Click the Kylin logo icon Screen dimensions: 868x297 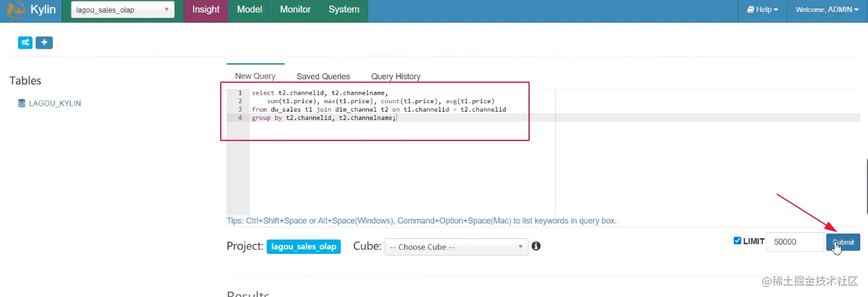16,10
